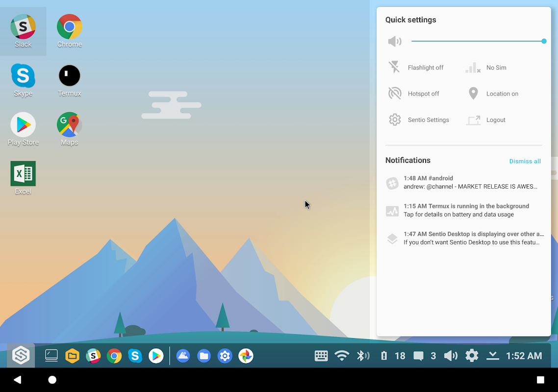This screenshot has width=558, height=392.
Task: Open the Bluetooth status menu in taskbar
Action: click(363, 356)
